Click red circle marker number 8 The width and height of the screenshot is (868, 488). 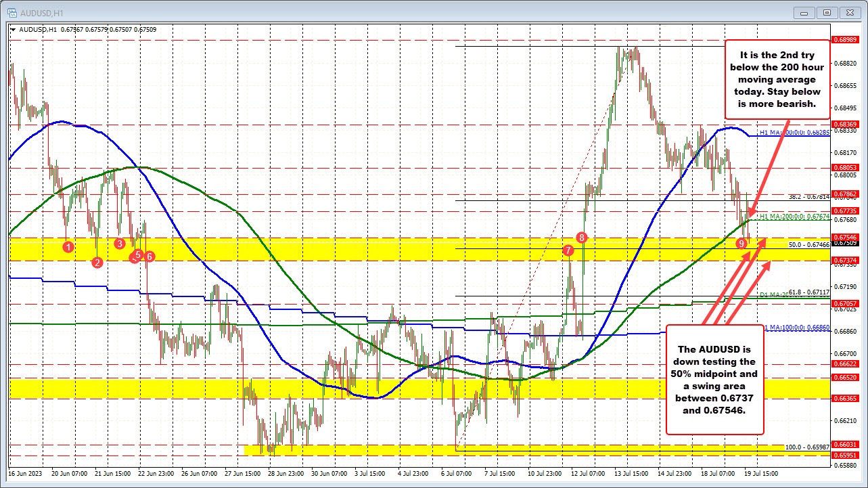(x=582, y=237)
